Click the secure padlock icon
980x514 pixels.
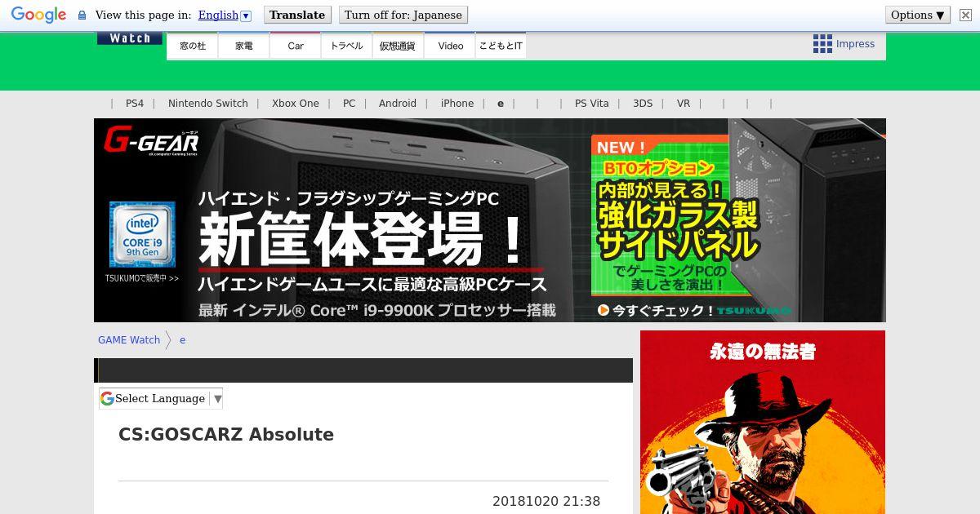82,16
